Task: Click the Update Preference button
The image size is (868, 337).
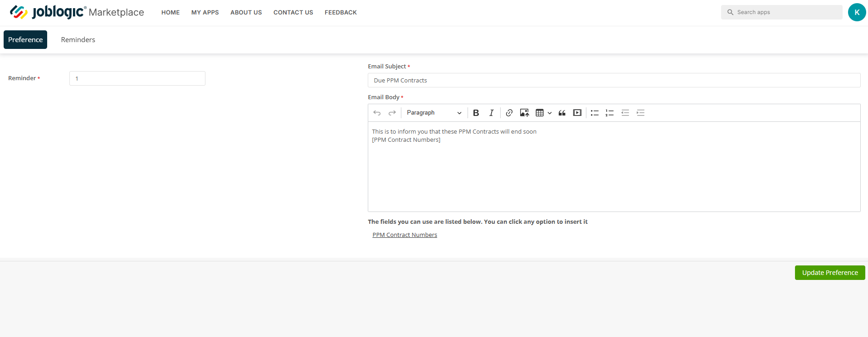Action: [x=830, y=273]
